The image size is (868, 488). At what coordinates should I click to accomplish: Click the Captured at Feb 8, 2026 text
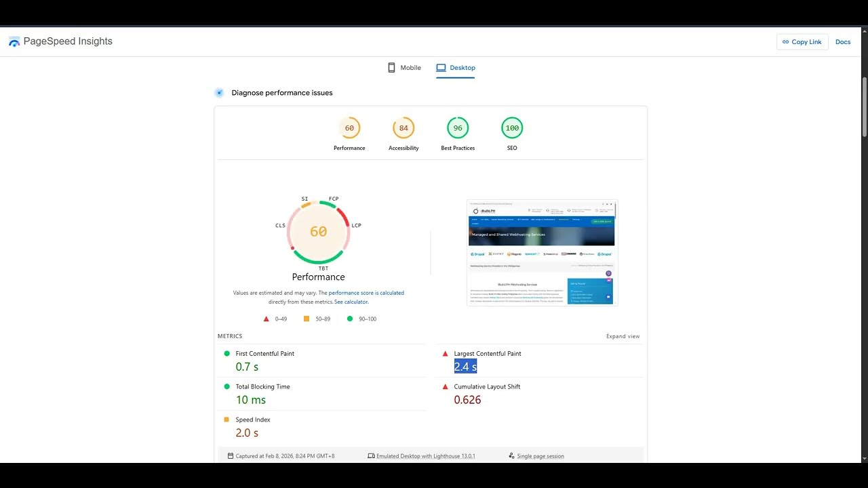tap(285, 456)
